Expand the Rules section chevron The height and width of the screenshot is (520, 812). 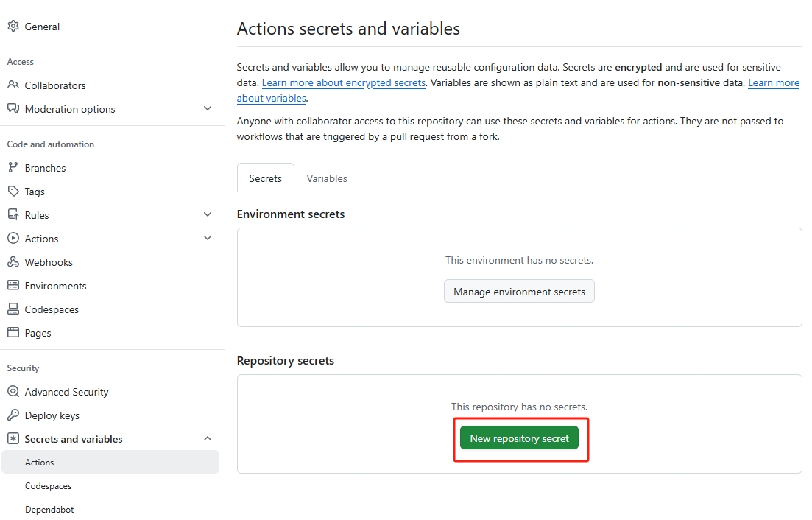[208, 215]
